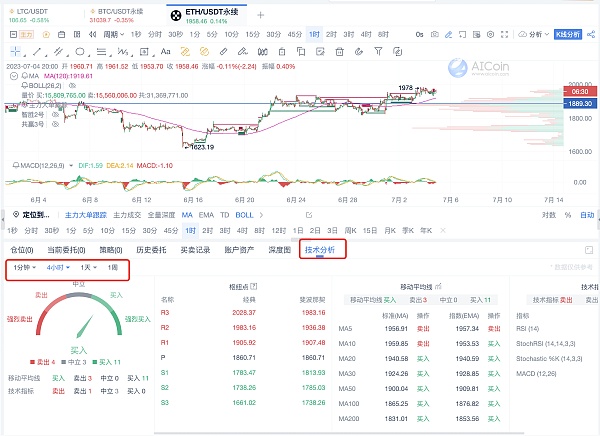This screenshot has width=600, height=436.
Task: Select the wave pattern drawing tool
Action: (x=122, y=51)
